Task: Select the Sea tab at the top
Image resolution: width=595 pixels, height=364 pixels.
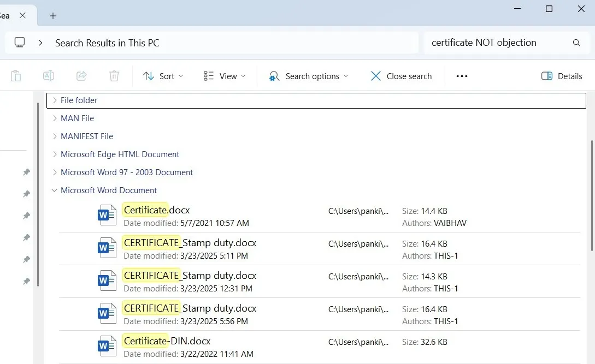Action: click(5, 16)
